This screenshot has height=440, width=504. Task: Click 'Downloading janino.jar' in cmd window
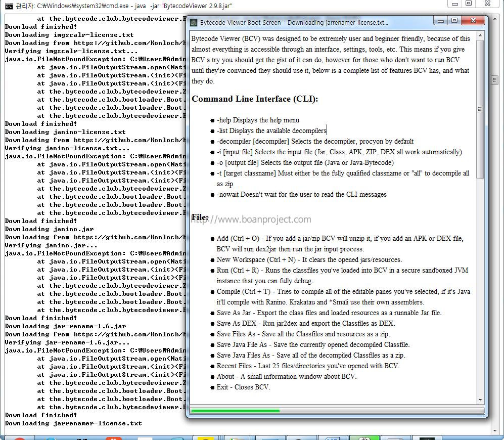coord(49,229)
